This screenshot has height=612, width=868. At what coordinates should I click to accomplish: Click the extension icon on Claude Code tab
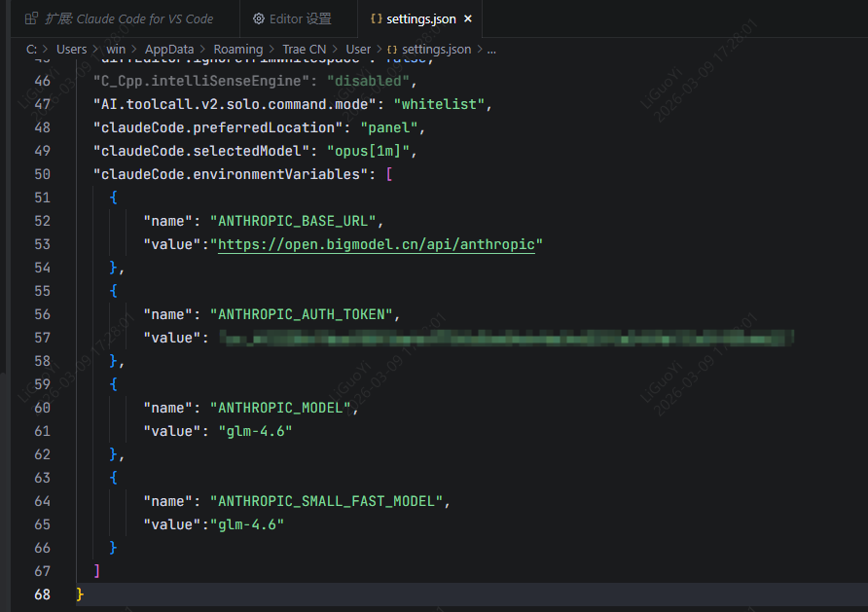31,18
